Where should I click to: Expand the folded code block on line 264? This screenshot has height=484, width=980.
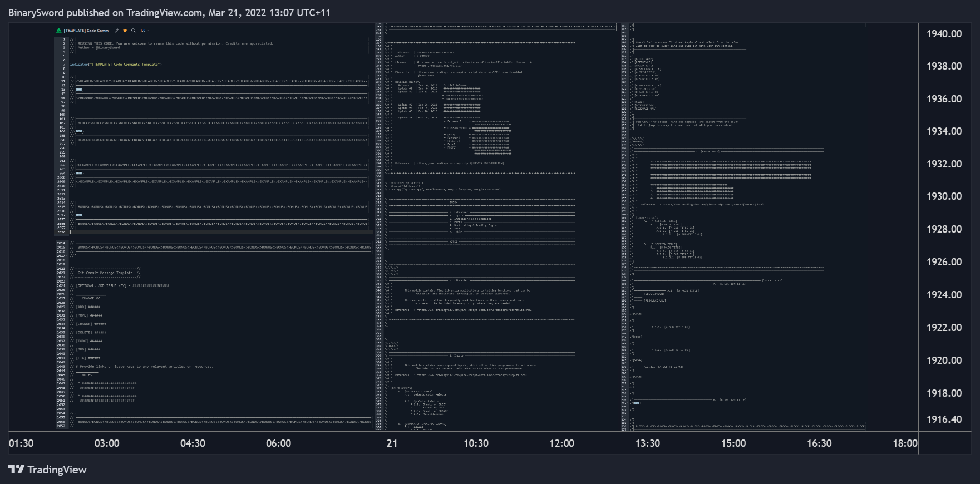(x=80, y=173)
